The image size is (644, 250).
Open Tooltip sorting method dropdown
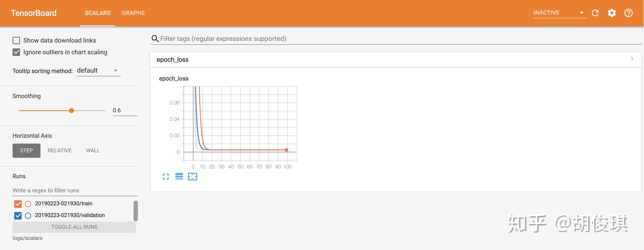pyautogui.click(x=99, y=71)
